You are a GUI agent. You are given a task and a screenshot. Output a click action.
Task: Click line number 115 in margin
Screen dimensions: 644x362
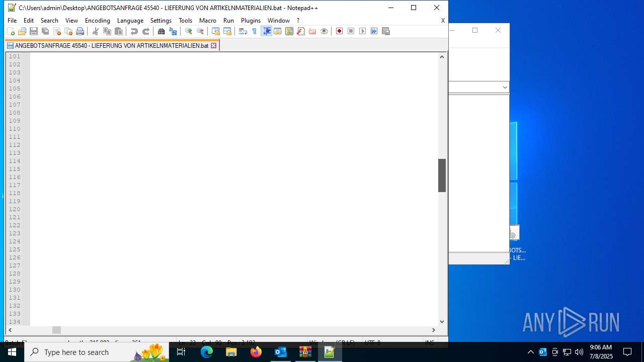tap(15, 169)
